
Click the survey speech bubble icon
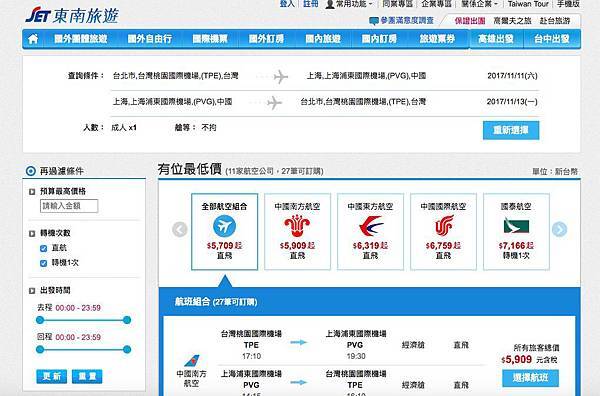point(374,21)
